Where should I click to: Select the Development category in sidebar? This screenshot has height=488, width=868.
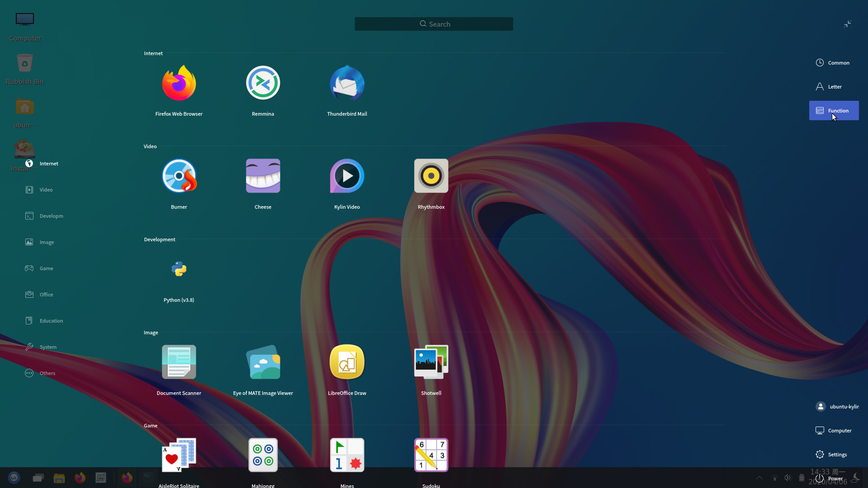click(x=44, y=216)
